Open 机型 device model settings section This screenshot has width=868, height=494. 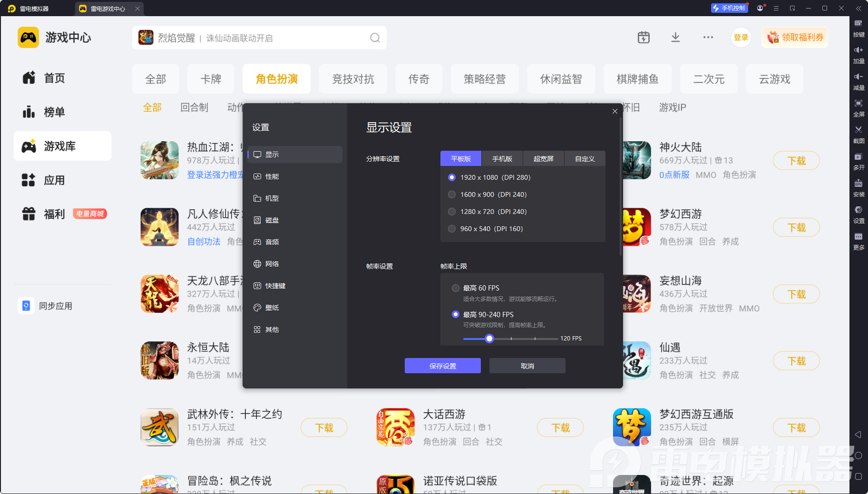295,198
